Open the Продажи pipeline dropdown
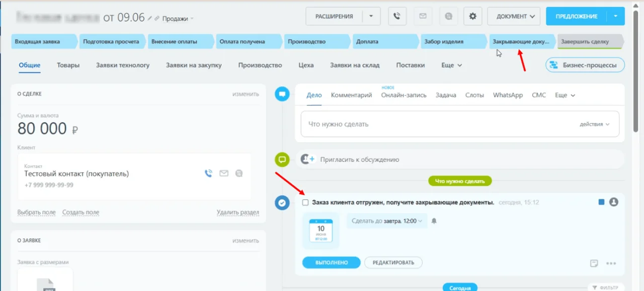Screen dimensions: 644x291 click(x=178, y=19)
